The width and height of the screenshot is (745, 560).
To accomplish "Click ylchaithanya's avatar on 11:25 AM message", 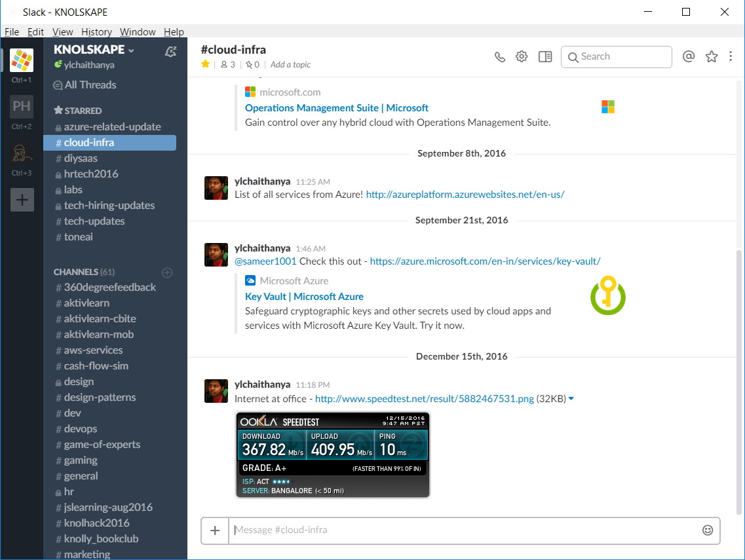I will click(x=216, y=187).
